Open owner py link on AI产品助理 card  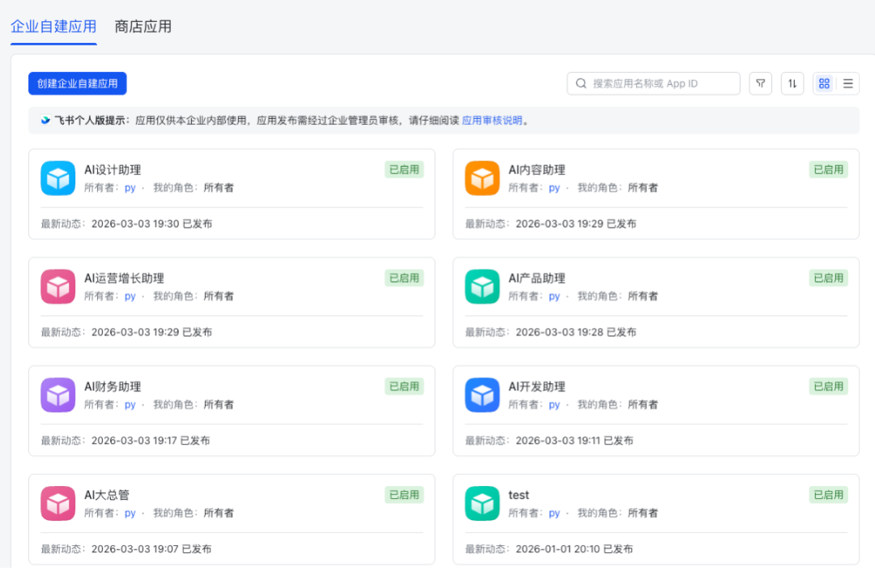point(554,296)
